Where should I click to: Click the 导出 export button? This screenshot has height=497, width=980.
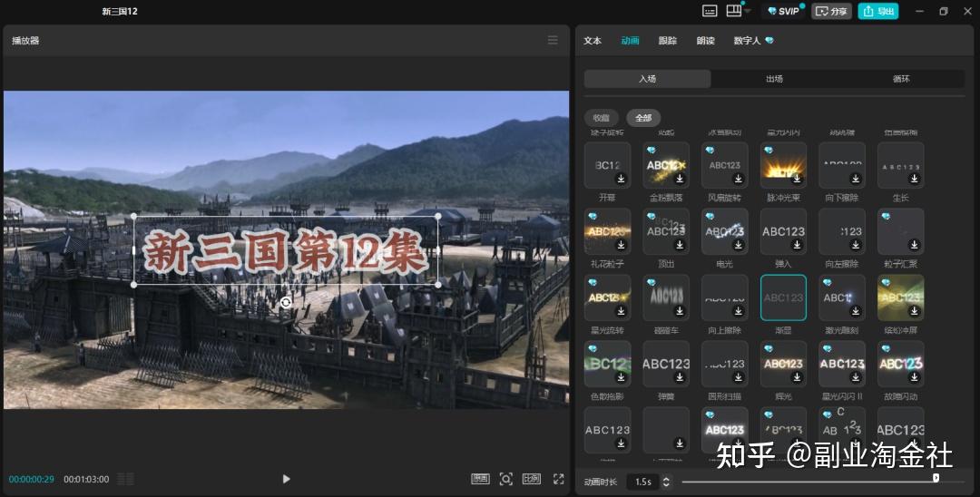878,11
